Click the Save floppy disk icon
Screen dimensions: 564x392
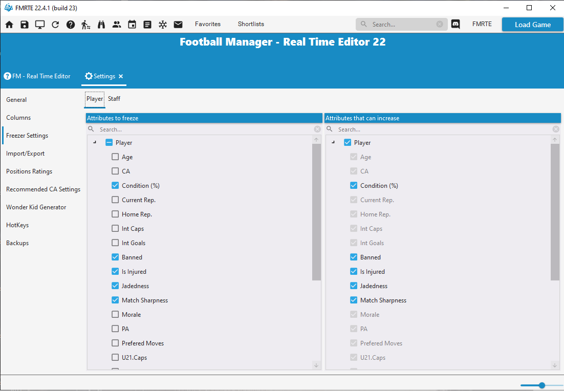pos(25,25)
